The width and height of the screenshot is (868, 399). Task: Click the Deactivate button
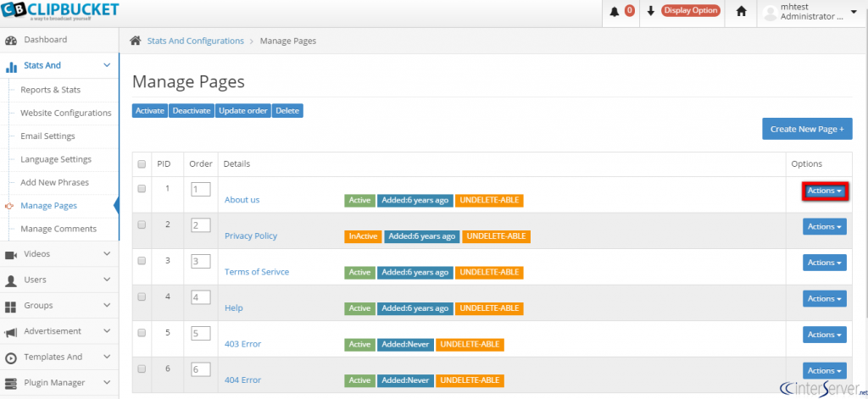coord(192,111)
